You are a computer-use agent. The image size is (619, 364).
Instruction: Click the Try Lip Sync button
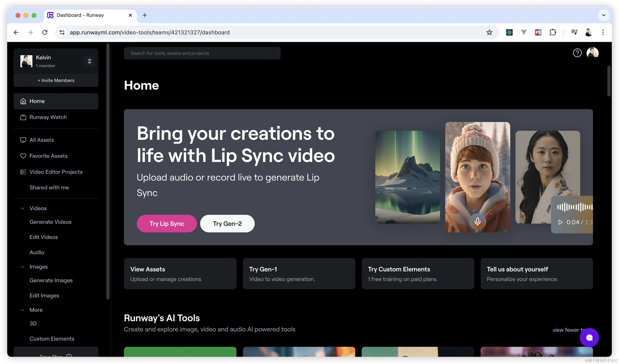pos(167,224)
